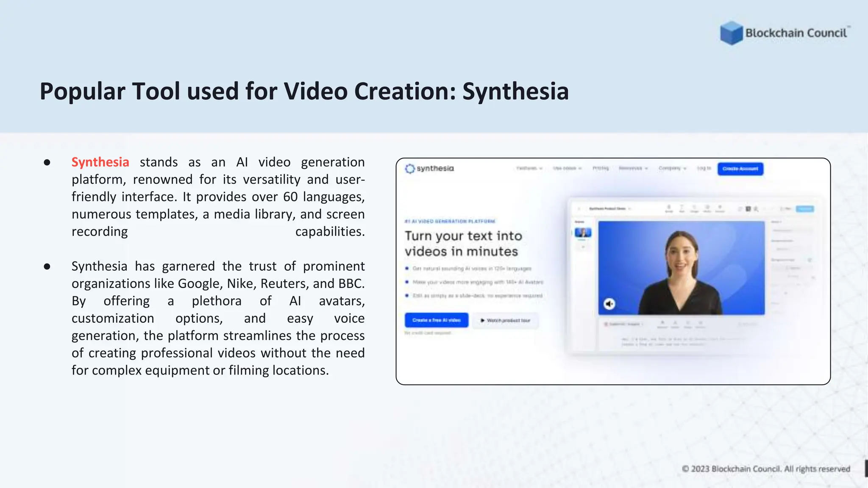Expand the Resources menu in Synthesia navbar

633,168
